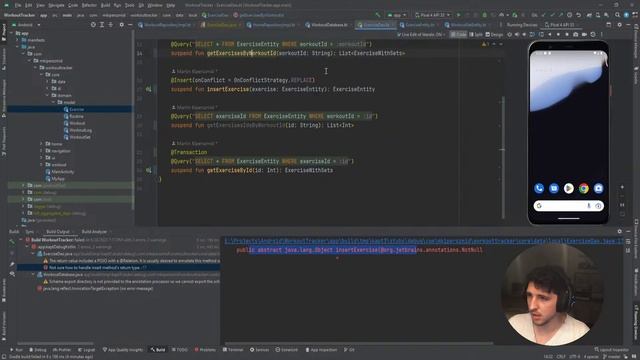
Task: Hide the Project panel with minus icon
Action: point(130,25)
